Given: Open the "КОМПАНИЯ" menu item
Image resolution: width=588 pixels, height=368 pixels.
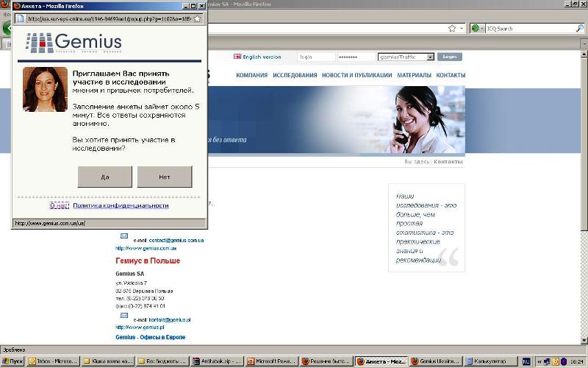Looking at the screenshot, I should 251,75.
